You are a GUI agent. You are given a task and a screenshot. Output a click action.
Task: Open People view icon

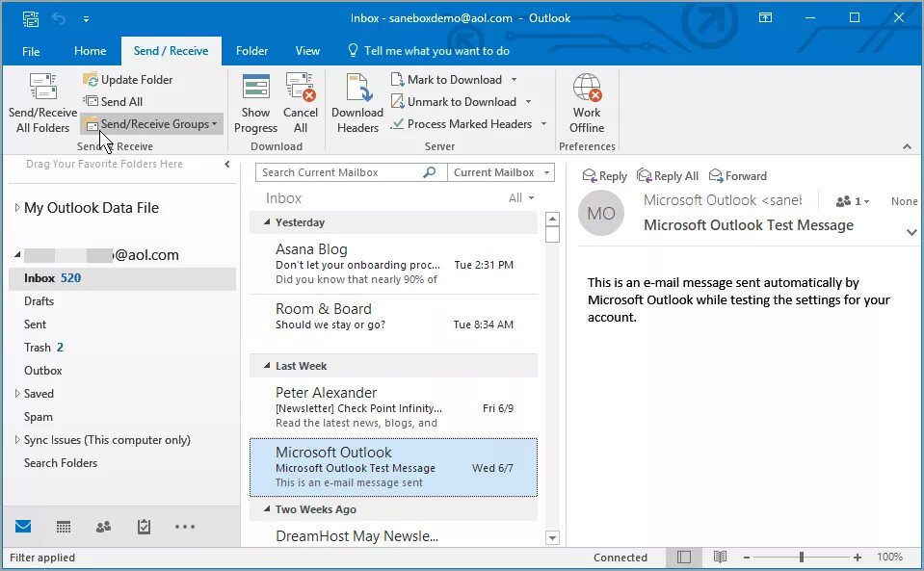104,527
